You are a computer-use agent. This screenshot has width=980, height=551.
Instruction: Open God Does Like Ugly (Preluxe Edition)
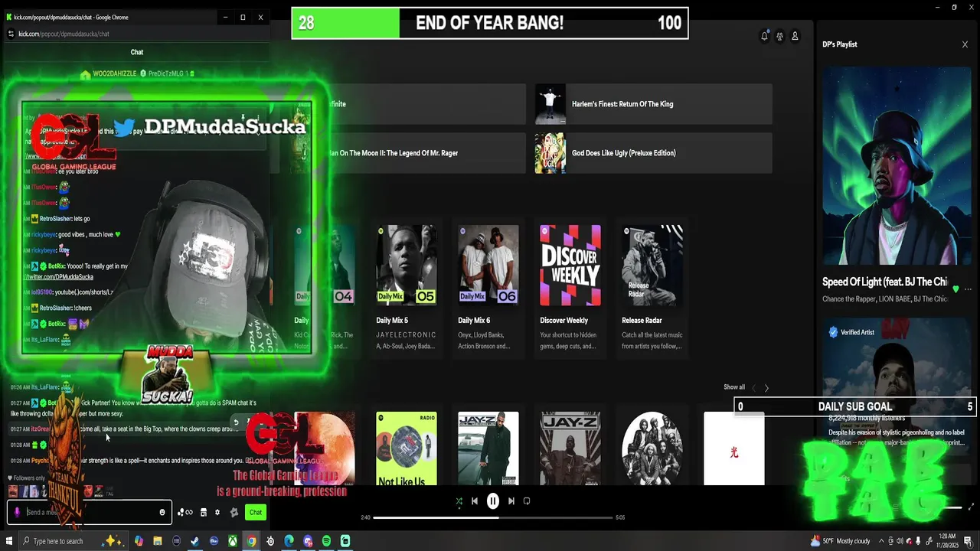pyautogui.click(x=653, y=153)
